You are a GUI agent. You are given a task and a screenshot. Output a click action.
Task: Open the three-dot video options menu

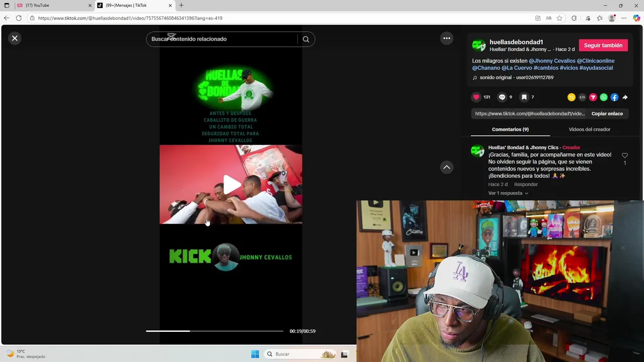point(446,38)
